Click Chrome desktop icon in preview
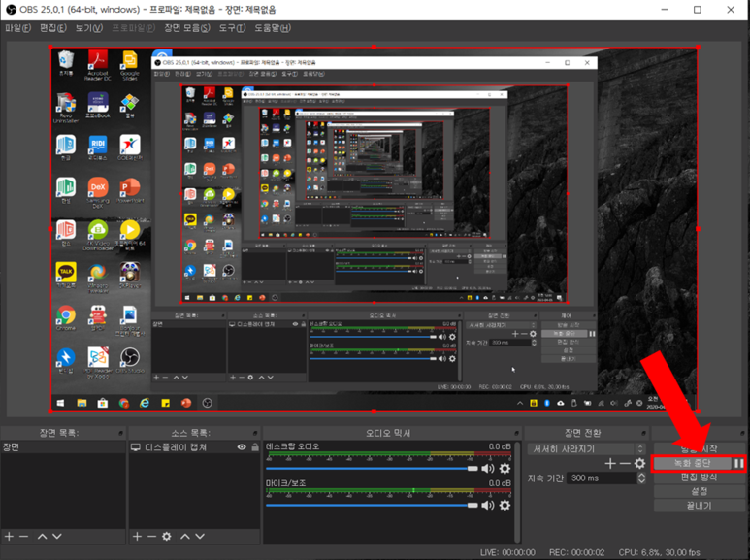 click(66, 317)
